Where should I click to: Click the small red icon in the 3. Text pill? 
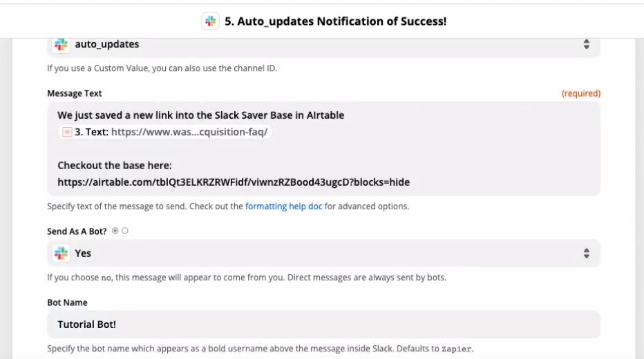point(67,132)
